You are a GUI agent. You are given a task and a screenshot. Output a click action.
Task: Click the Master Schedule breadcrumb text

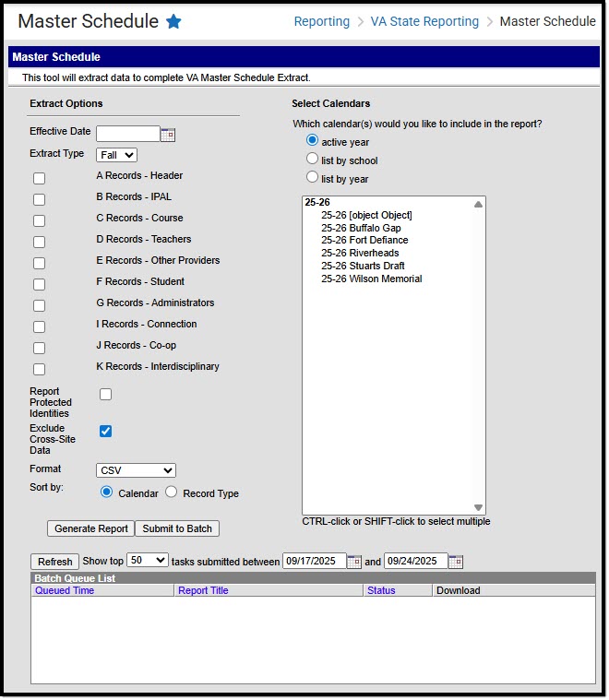click(547, 21)
